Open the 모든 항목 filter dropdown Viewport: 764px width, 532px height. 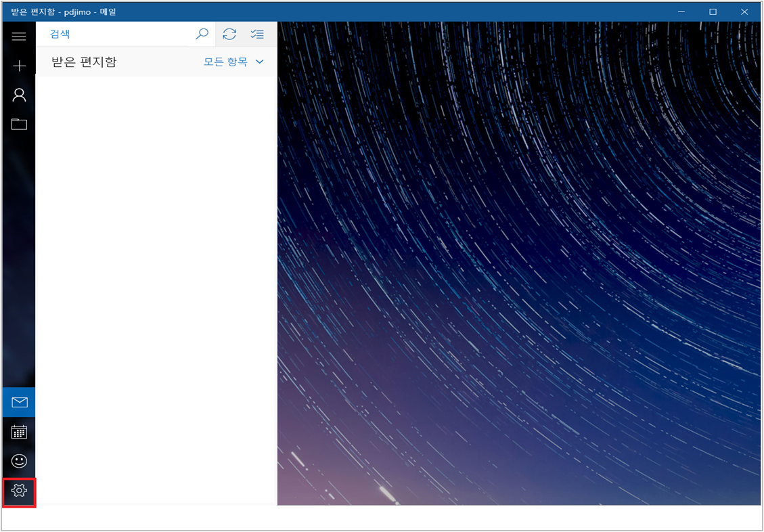[x=234, y=62]
